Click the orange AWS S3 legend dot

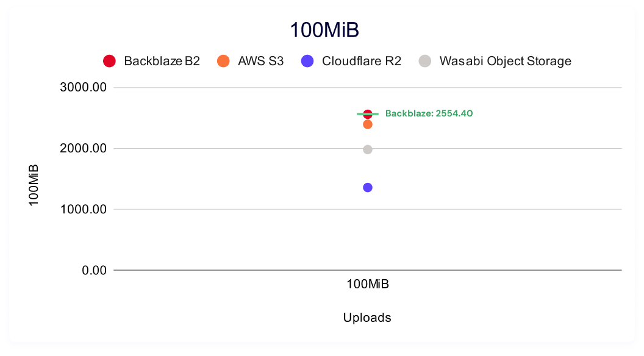point(223,61)
